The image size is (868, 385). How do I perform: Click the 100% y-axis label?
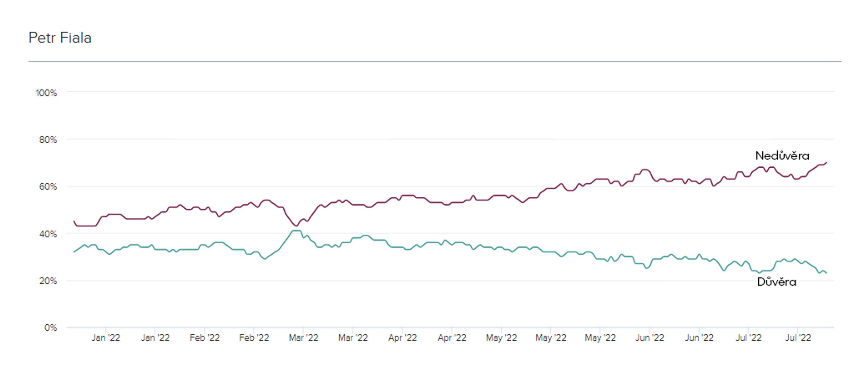tap(46, 93)
